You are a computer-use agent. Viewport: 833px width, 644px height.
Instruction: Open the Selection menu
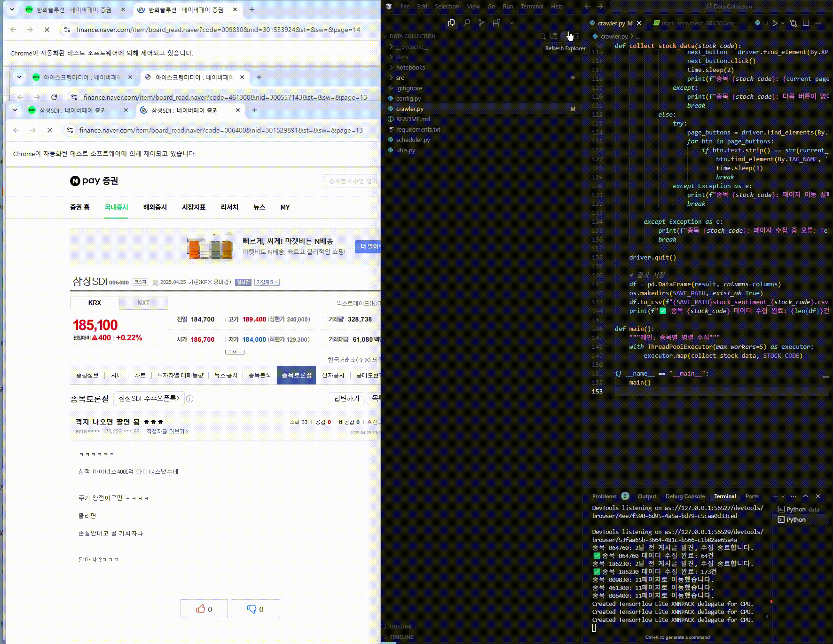click(x=447, y=6)
